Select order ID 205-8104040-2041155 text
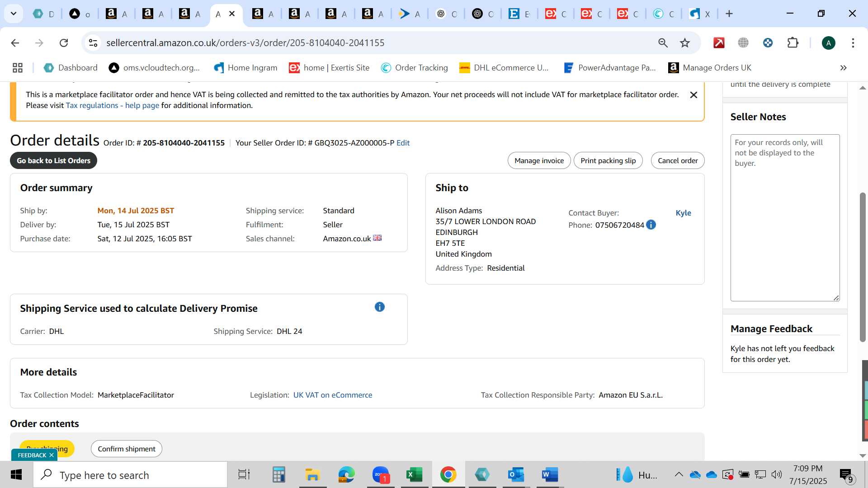This screenshot has height=488, width=868. pos(184,143)
